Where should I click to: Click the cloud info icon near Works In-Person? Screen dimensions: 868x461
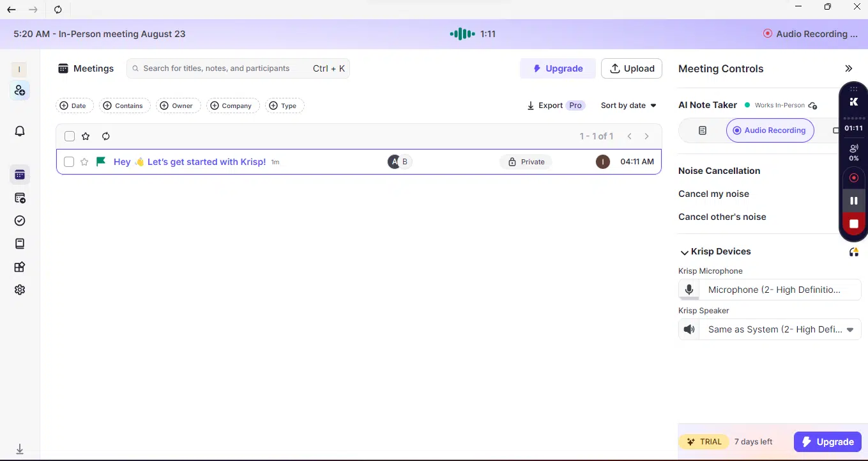812,105
